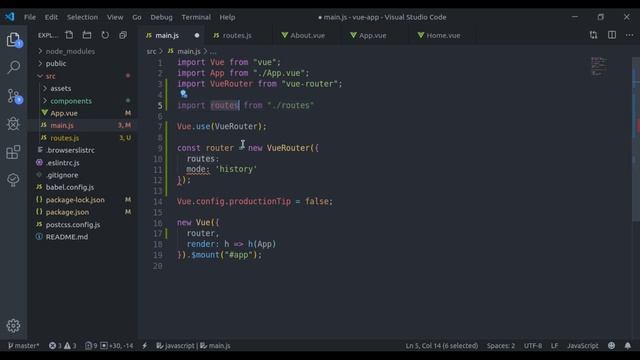Screen dimensions: 640x360
Task: Click the editor vertical scrollbar
Action: click(x=636, y=140)
